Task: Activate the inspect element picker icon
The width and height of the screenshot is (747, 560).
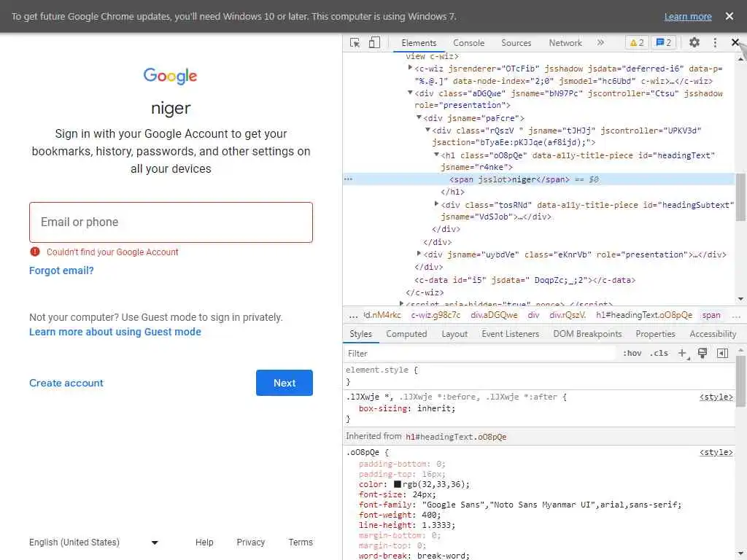Action: (x=355, y=43)
